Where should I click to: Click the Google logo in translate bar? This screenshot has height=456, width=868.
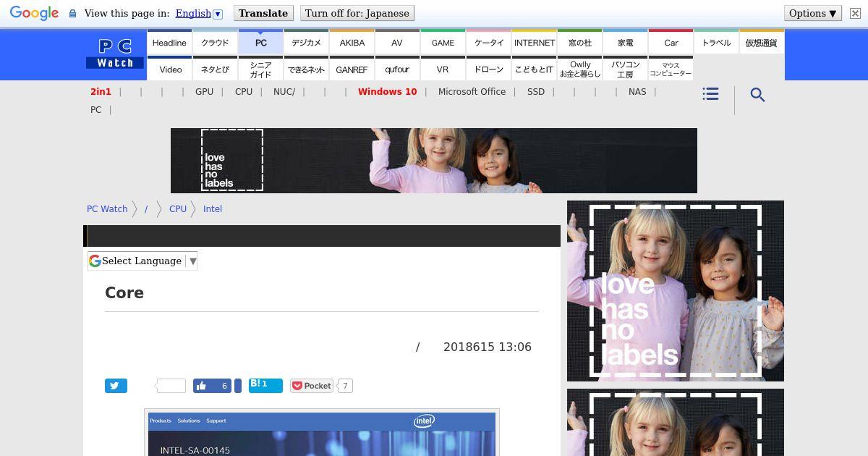(x=34, y=13)
